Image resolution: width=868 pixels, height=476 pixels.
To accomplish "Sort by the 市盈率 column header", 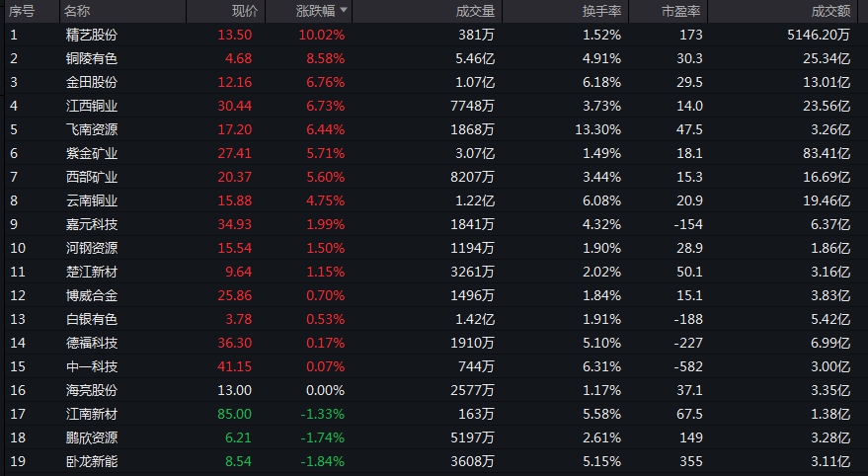I will 681,11.
